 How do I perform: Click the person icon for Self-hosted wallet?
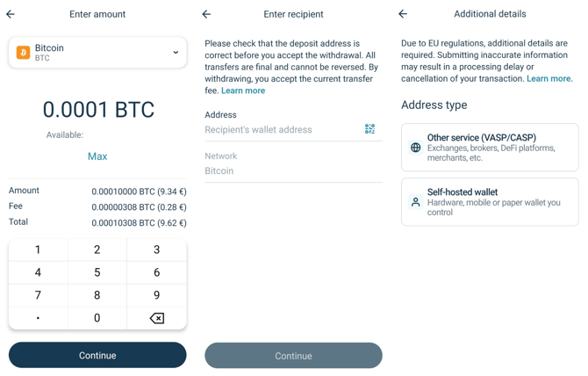click(415, 202)
